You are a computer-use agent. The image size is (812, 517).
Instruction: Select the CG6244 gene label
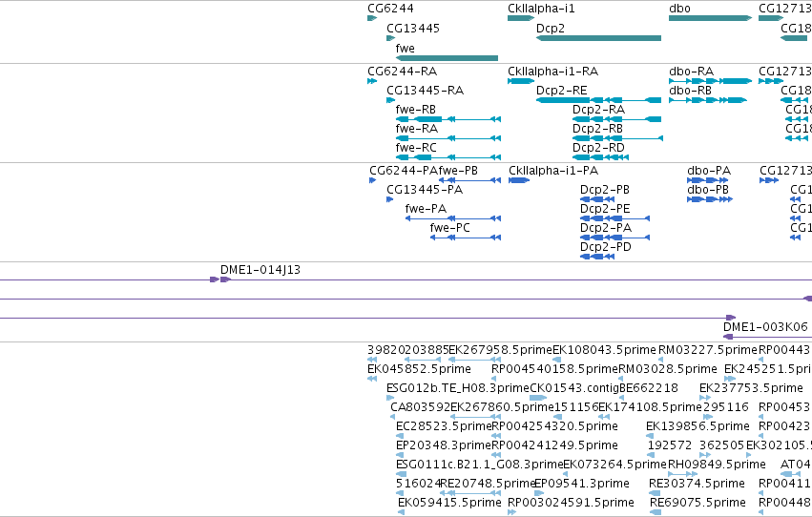click(x=390, y=9)
